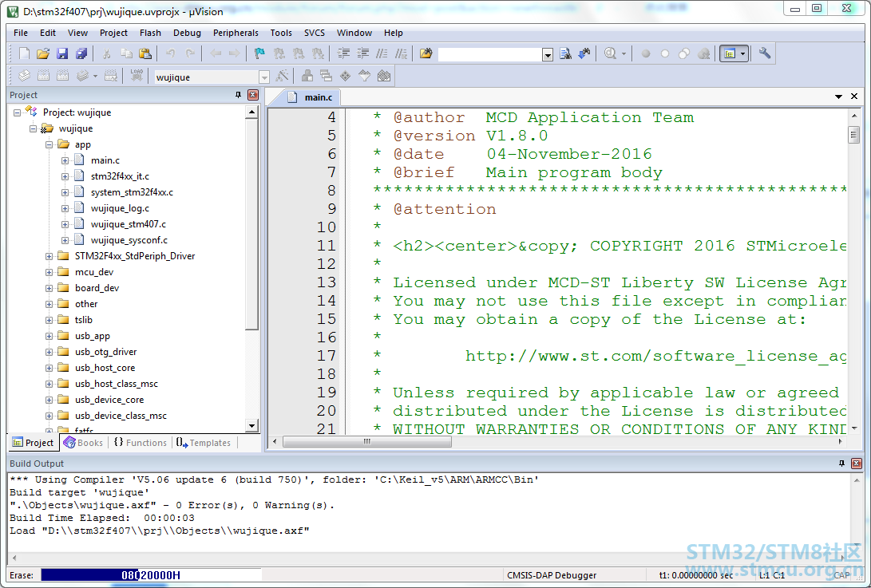Viewport: 871px width, 588px height.
Task: Click the Navigate Backwards arrow icon
Action: (x=216, y=54)
